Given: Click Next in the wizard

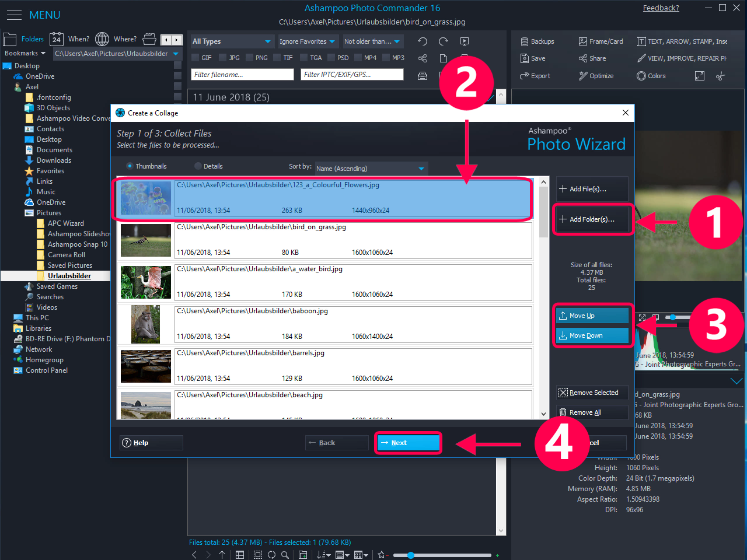Looking at the screenshot, I should (x=408, y=443).
